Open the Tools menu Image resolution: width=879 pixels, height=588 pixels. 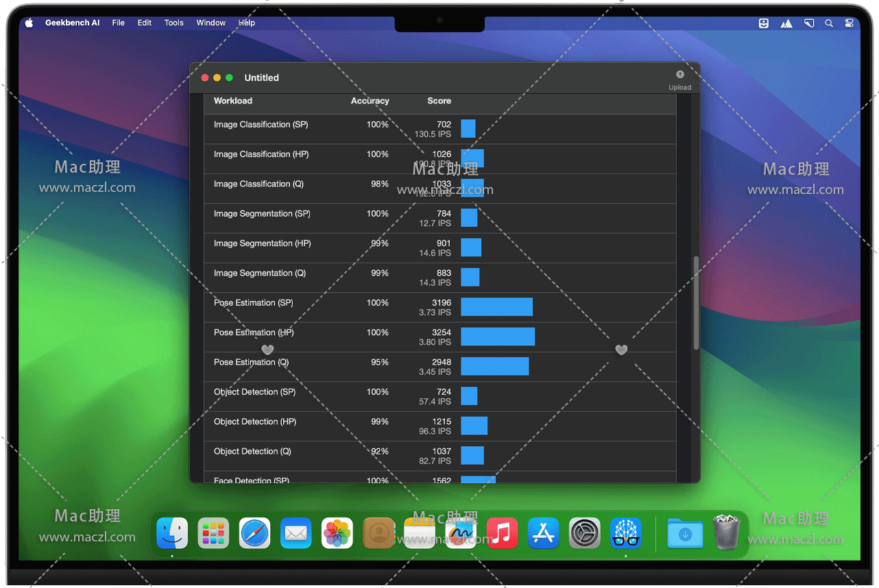coord(174,23)
